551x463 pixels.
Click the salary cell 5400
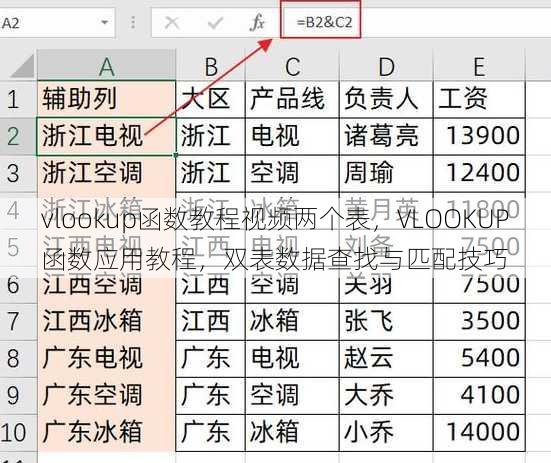point(479,359)
